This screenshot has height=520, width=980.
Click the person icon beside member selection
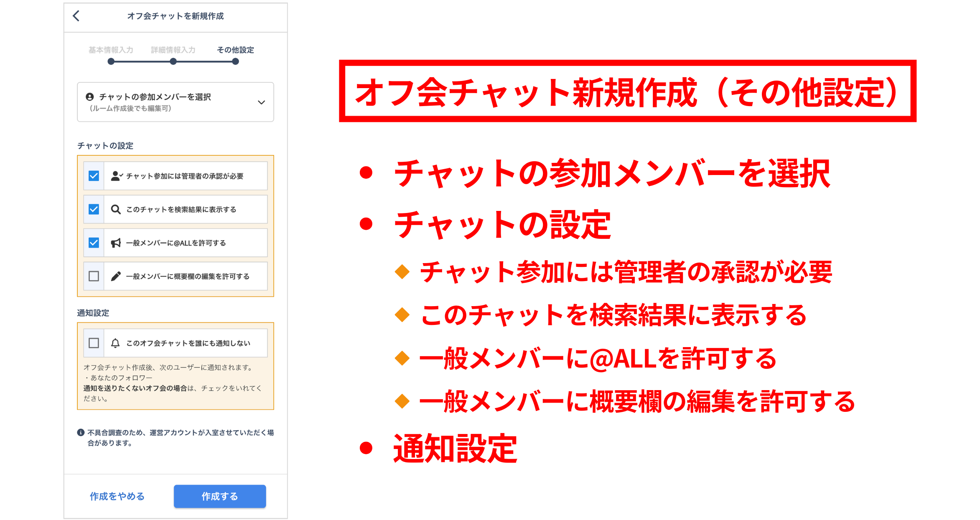coord(89,97)
